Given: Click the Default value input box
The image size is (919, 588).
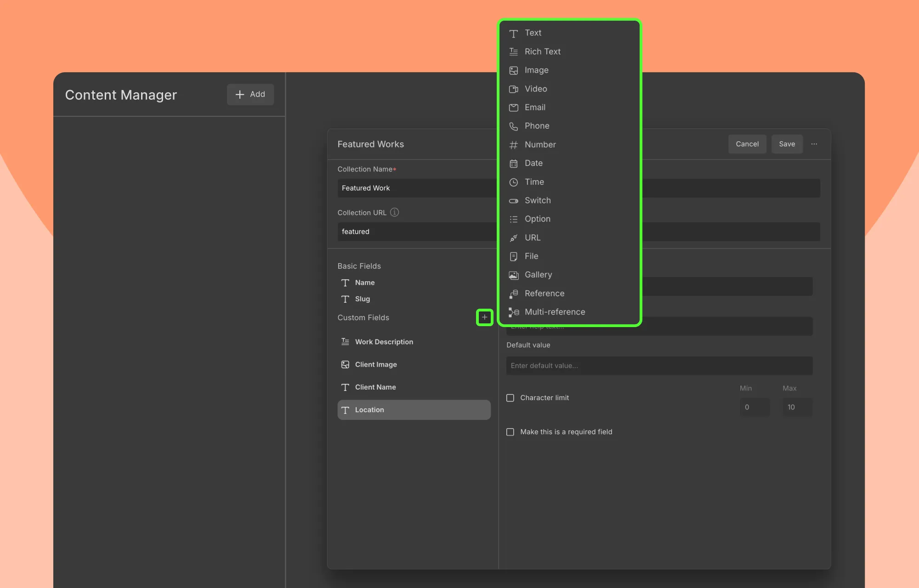Looking at the screenshot, I should 659,366.
